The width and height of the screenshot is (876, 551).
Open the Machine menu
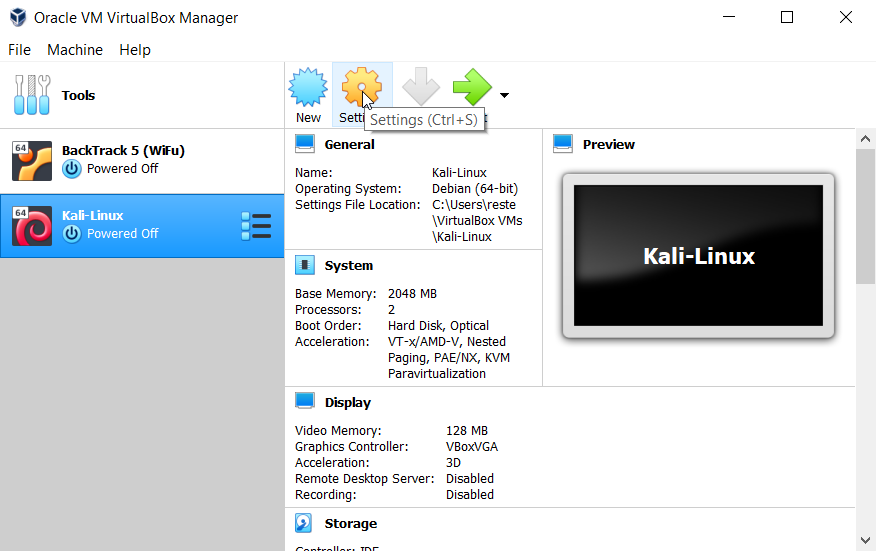tap(75, 50)
